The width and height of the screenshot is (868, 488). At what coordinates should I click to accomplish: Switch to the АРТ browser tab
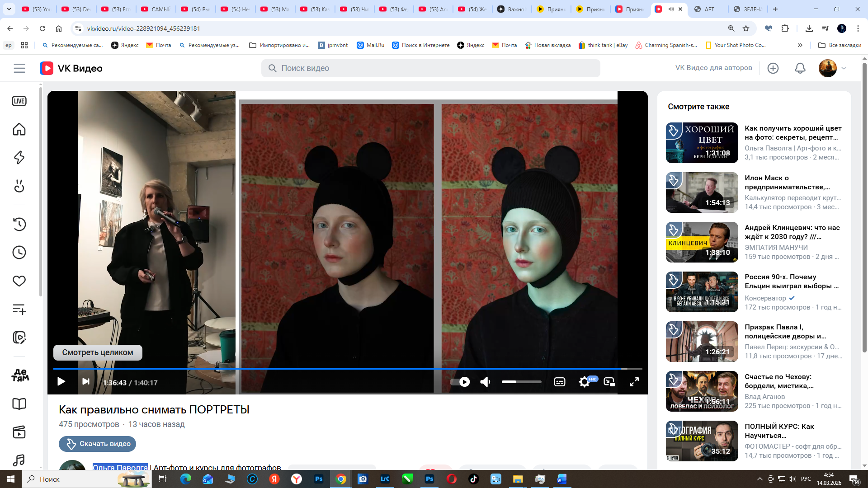pos(708,9)
